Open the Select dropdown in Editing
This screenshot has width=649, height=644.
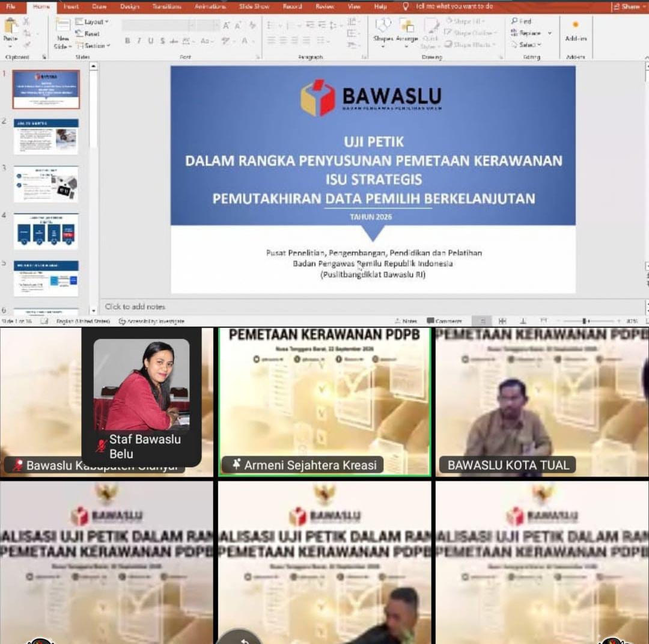[526, 44]
